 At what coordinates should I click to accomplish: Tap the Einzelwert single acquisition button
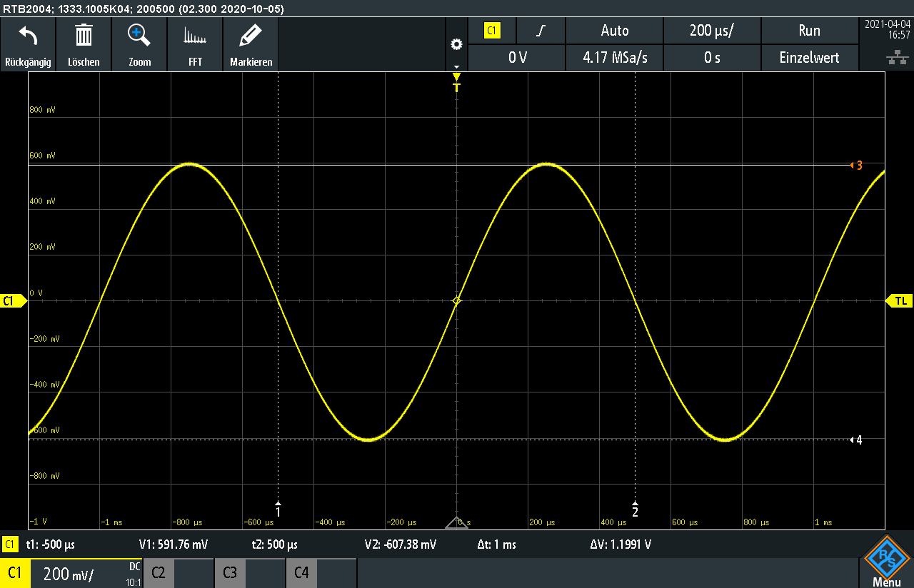[809, 58]
